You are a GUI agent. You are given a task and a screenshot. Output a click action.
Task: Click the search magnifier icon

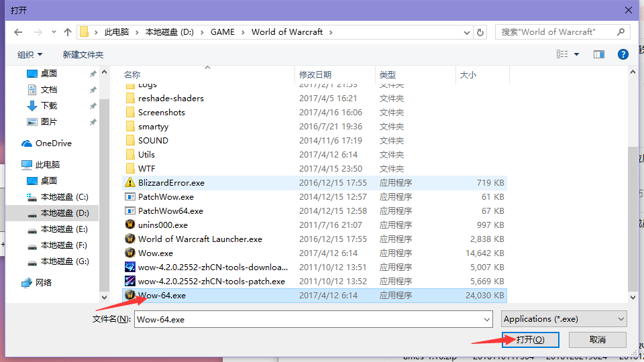(621, 32)
